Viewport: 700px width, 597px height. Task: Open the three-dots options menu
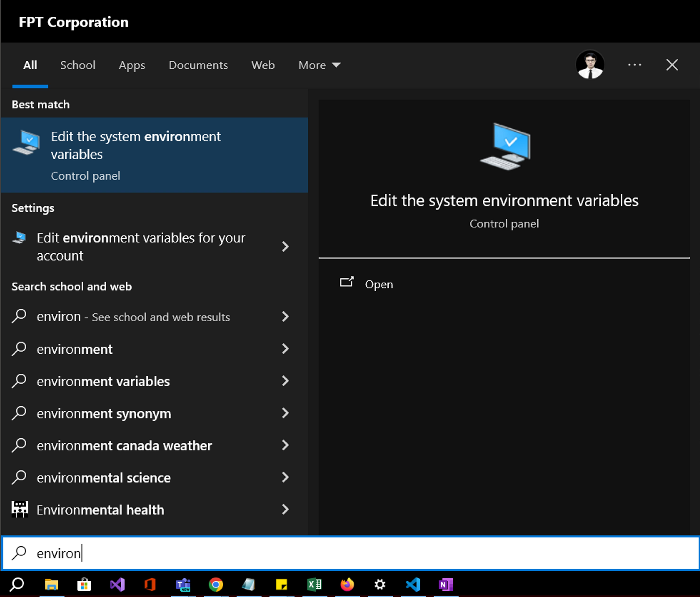pyautogui.click(x=634, y=65)
